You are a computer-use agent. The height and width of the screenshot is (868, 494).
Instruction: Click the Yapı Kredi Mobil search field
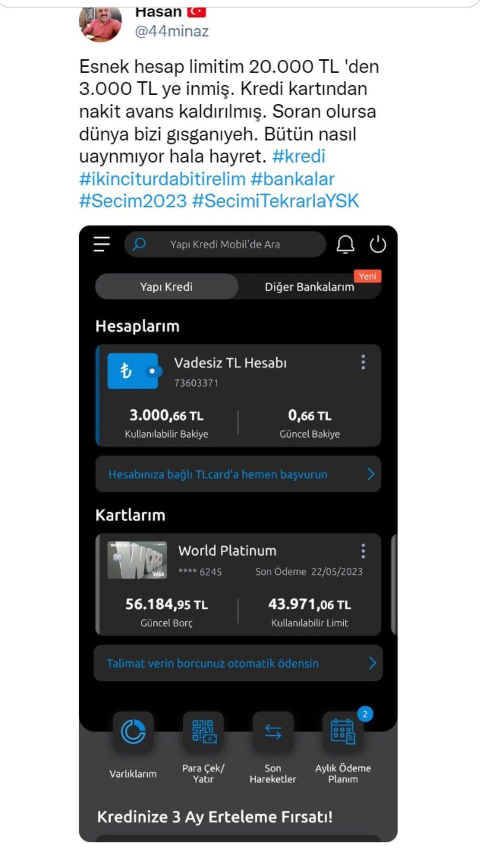coord(225,244)
